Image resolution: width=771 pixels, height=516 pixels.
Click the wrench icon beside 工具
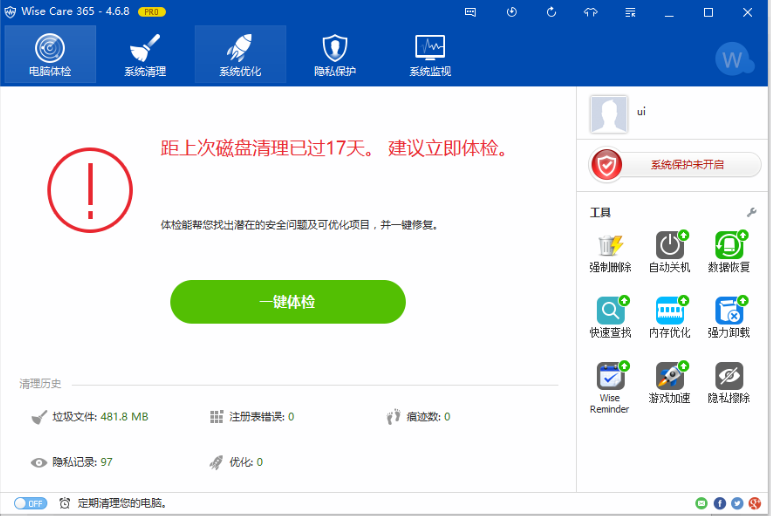pos(751,212)
